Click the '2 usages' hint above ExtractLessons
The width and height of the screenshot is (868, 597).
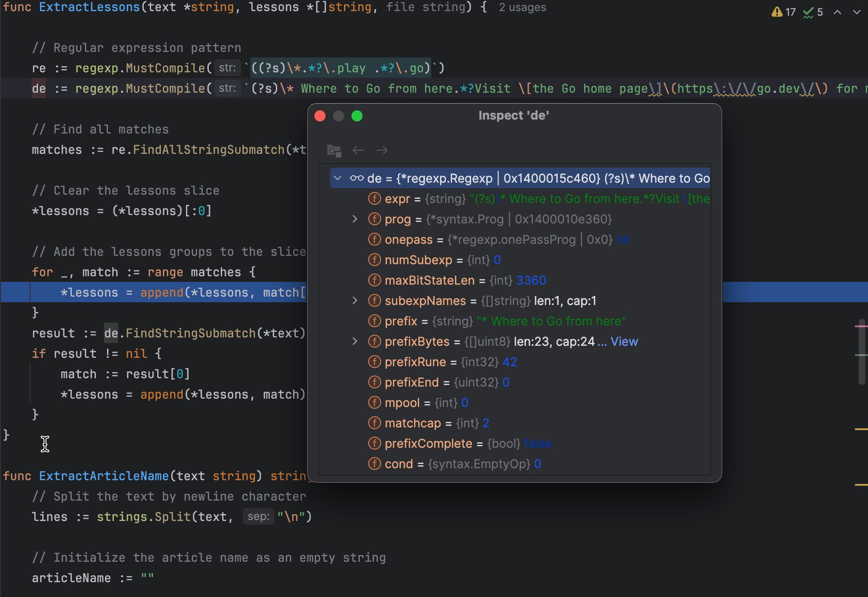click(x=522, y=7)
